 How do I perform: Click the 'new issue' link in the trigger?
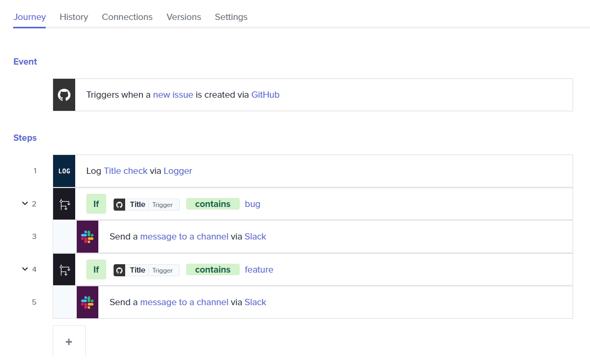pos(173,95)
